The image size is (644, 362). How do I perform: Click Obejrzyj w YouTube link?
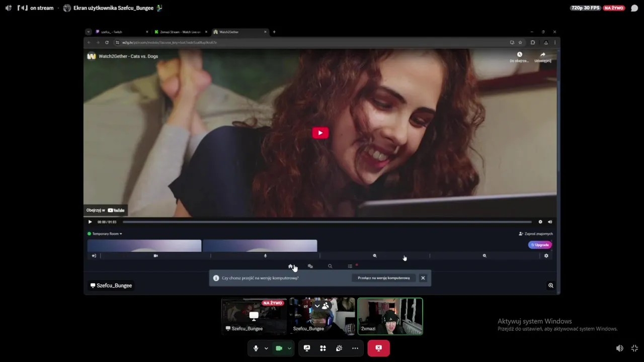[x=105, y=210]
